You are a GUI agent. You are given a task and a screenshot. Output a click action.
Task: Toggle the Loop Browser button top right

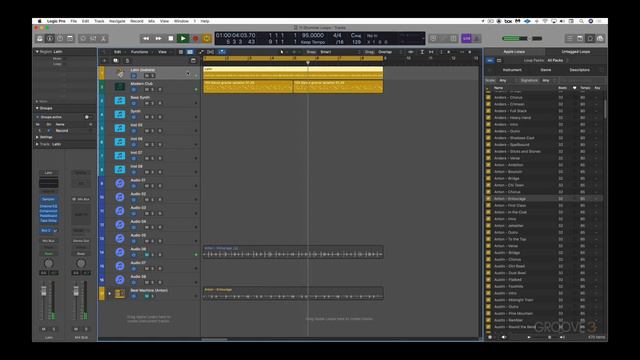pos(590,38)
